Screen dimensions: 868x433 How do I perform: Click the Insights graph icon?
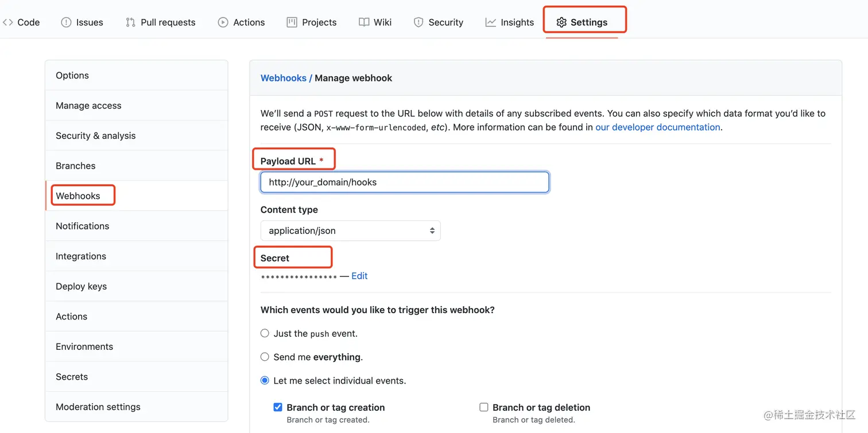click(490, 22)
